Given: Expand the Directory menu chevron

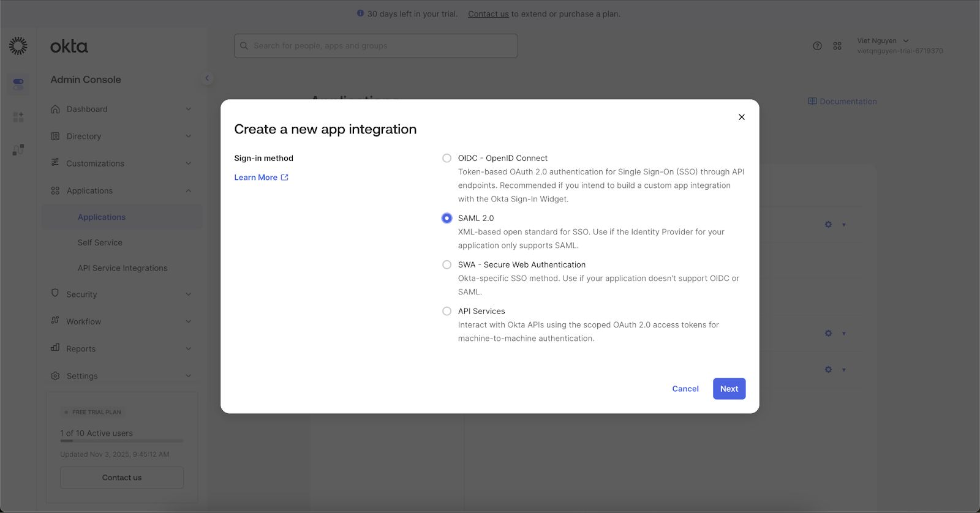Looking at the screenshot, I should tap(189, 137).
